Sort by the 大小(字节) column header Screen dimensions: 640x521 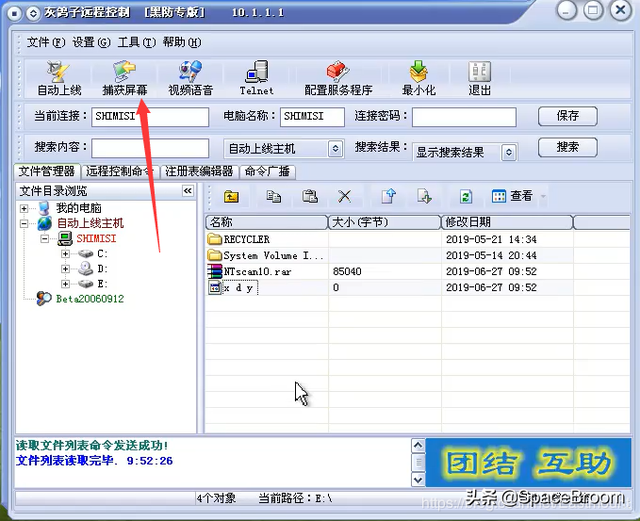[x=385, y=222]
